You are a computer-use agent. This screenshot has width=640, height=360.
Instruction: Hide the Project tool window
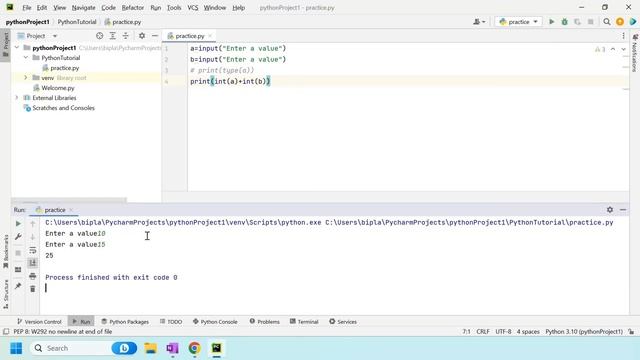click(x=155, y=36)
